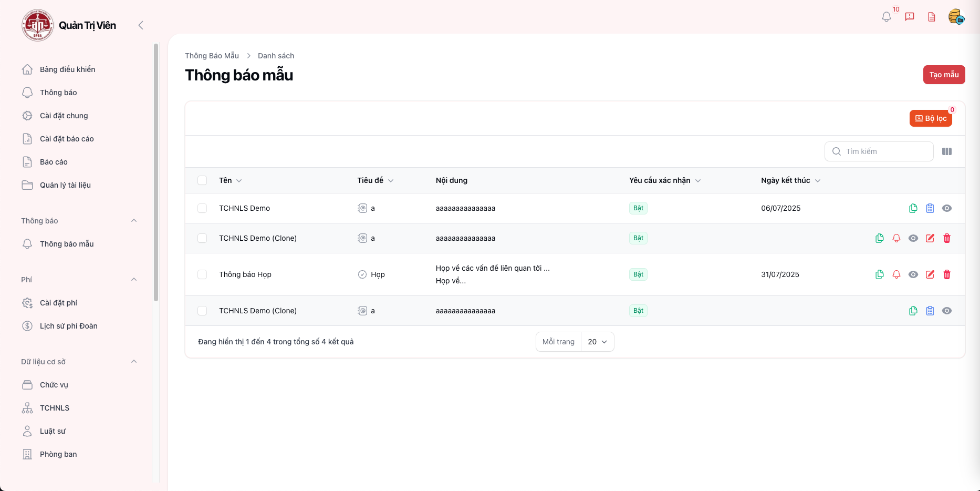
Task: Click the Tạo mẫu button
Action: coord(944,75)
